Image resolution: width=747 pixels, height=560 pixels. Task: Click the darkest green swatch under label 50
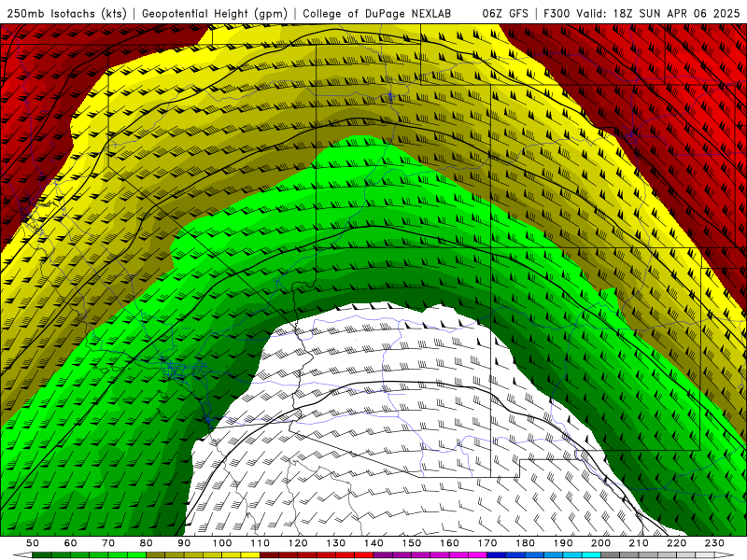click(42, 555)
